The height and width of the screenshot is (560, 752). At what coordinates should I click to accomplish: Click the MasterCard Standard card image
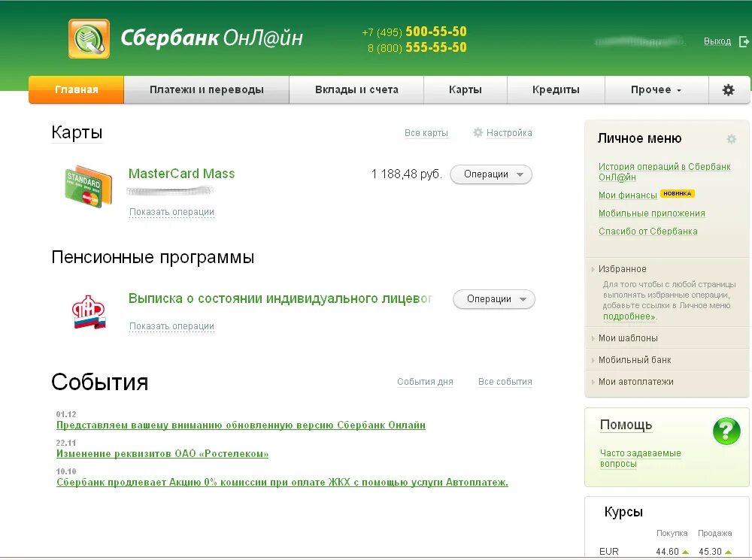[x=89, y=186]
